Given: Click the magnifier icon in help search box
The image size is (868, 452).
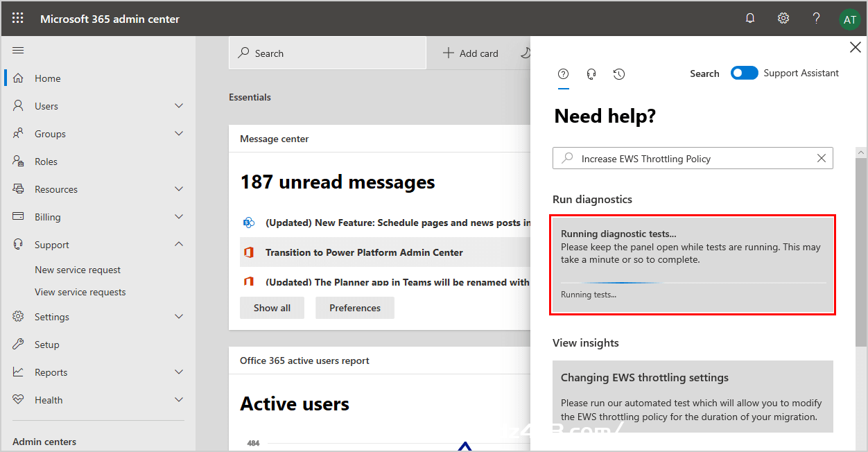Looking at the screenshot, I should 567,158.
